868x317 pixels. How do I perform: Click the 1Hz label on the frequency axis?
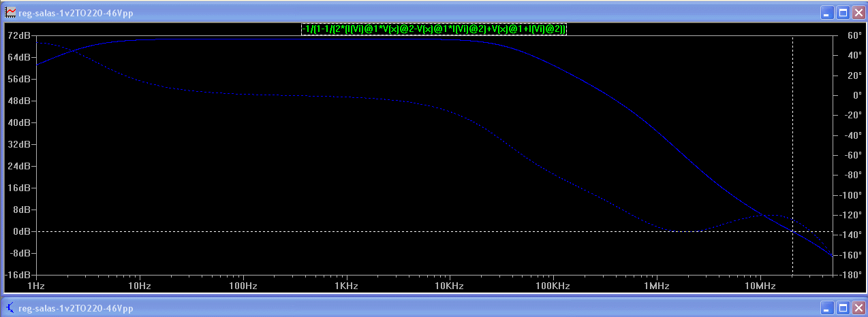(36, 286)
